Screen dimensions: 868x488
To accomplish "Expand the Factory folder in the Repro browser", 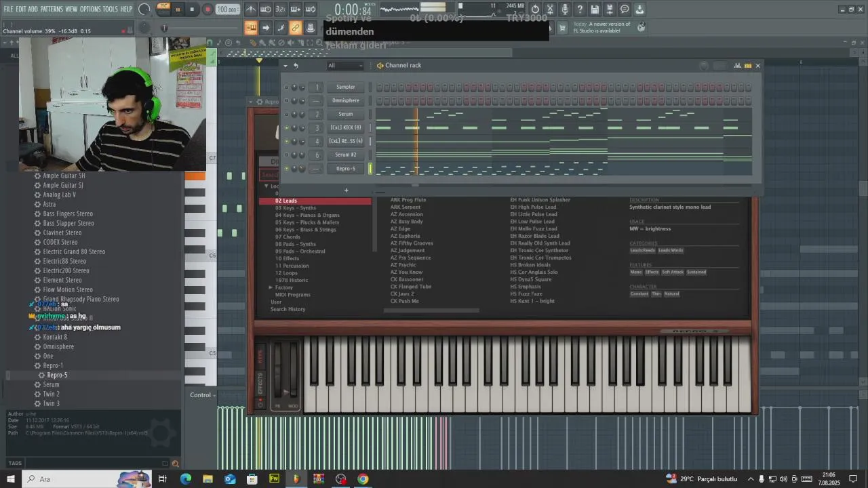I will pyautogui.click(x=271, y=287).
